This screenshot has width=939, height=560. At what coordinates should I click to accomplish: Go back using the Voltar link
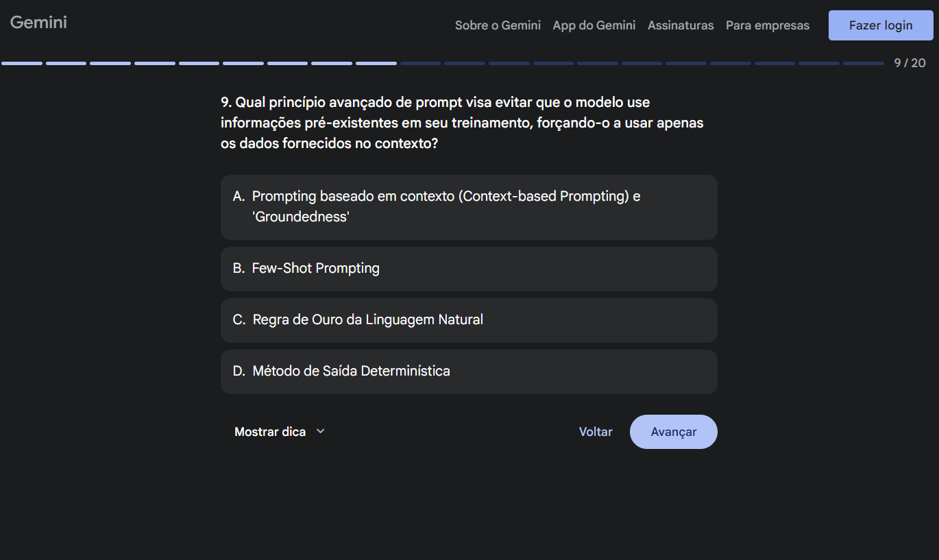[596, 432]
